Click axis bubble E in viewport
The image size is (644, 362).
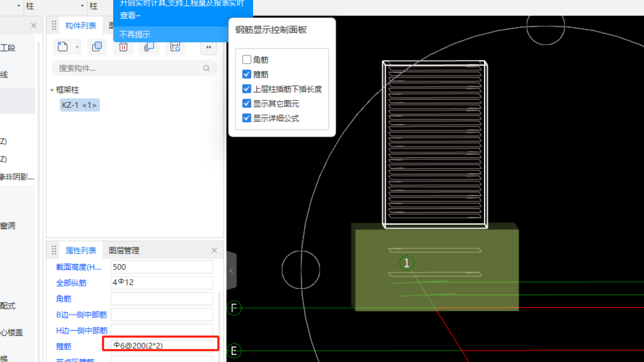[x=234, y=351]
